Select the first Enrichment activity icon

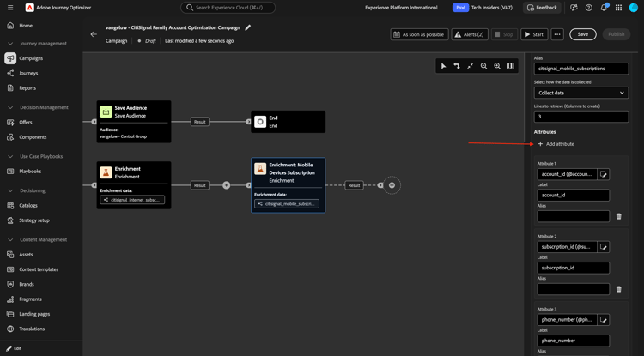point(106,172)
